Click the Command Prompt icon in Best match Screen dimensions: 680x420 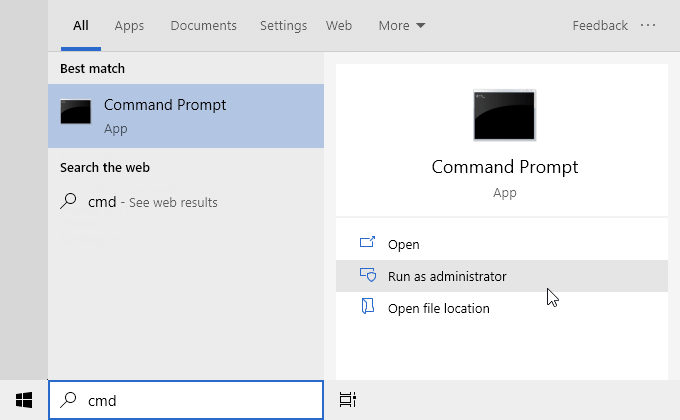(x=75, y=112)
